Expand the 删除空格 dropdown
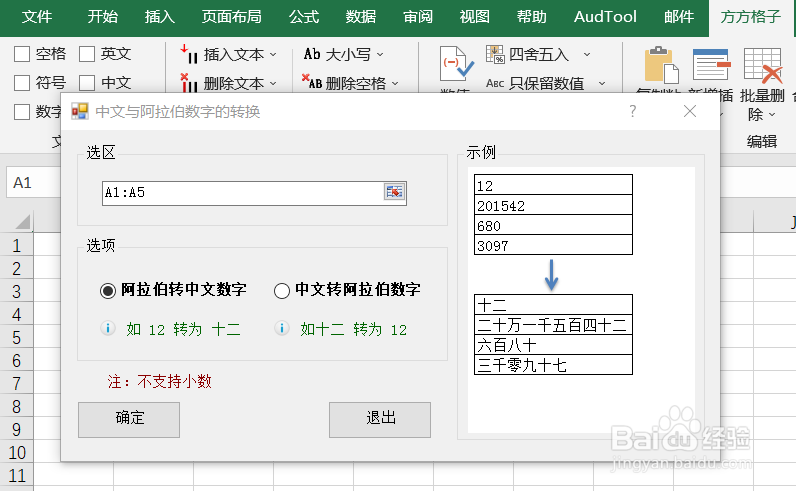The height and width of the screenshot is (491, 796). (395, 83)
